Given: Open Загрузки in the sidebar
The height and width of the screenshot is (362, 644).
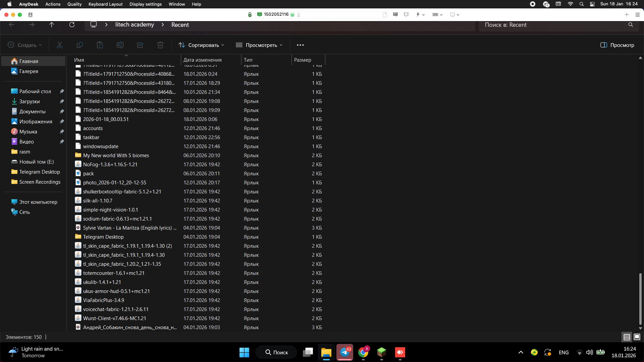Looking at the screenshot, I should pos(30,101).
